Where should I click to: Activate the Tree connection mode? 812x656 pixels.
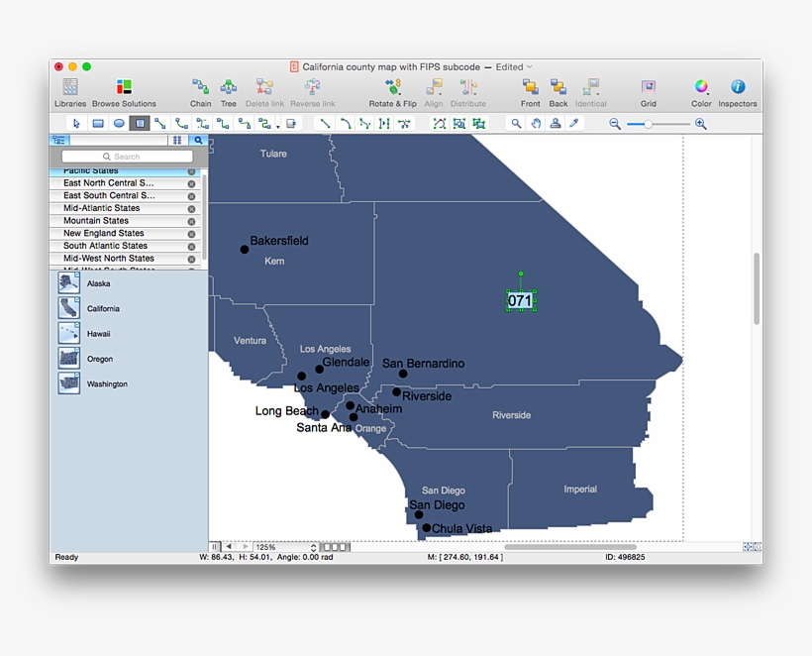point(229,93)
